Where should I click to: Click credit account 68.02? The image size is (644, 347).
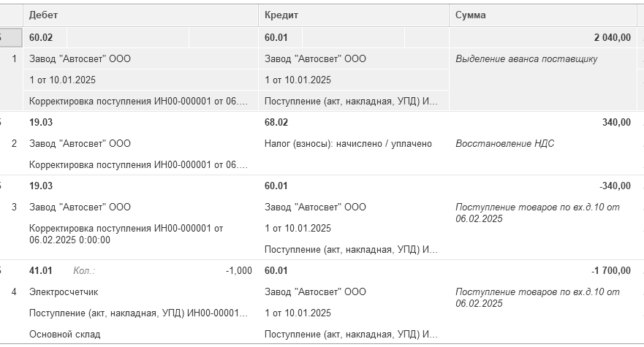coord(276,123)
